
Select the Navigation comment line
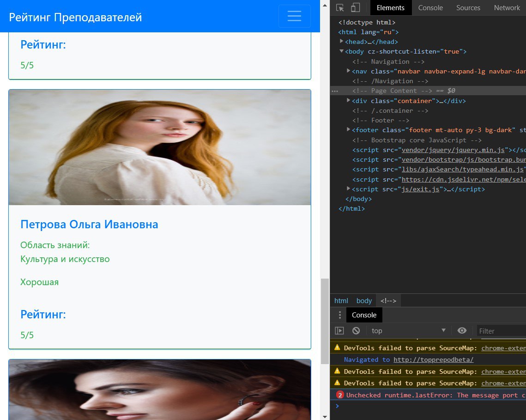point(388,61)
